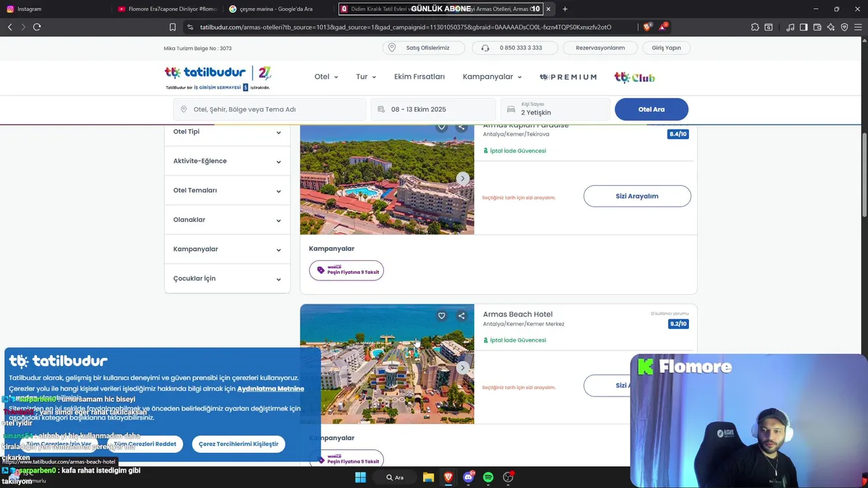Expand the Otel Temaları filter
The image size is (868, 488).
pos(227,190)
